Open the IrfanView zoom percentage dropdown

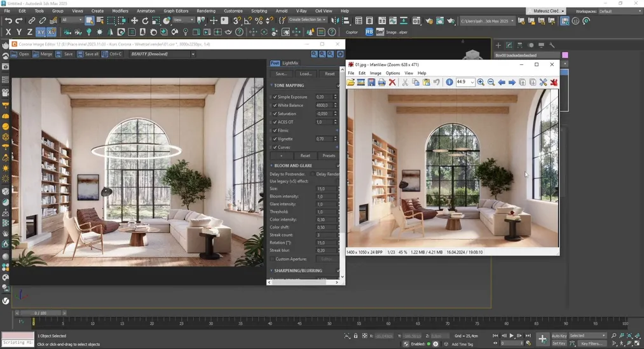pos(472,82)
